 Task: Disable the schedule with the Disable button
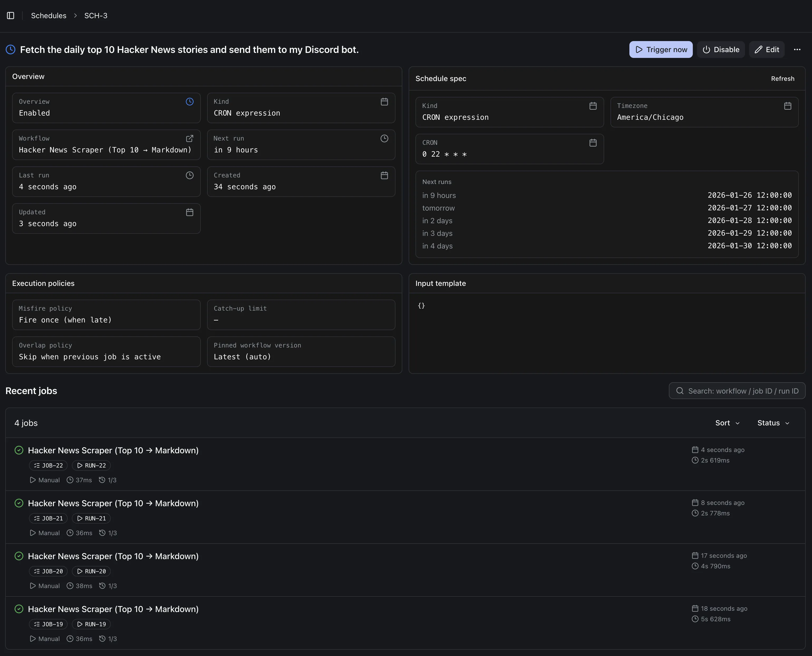tap(721, 49)
